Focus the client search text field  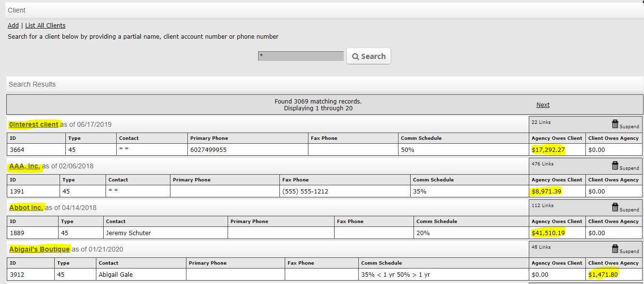[x=301, y=56]
